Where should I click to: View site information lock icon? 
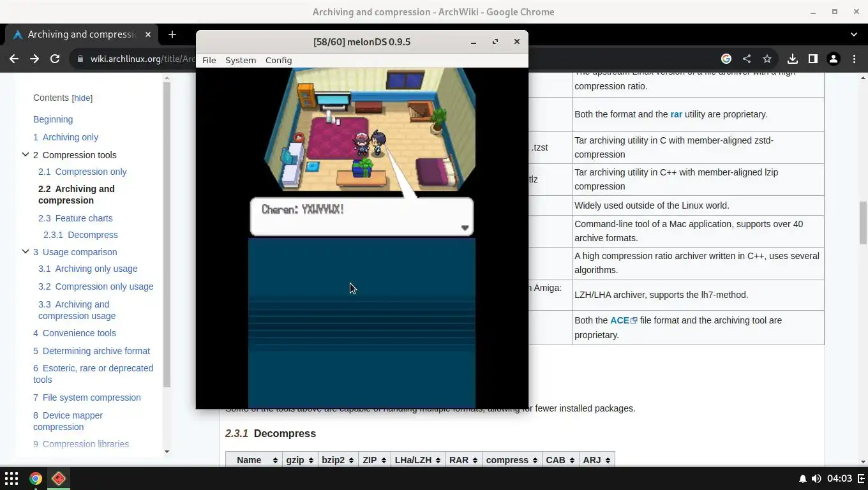click(x=80, y=59)
